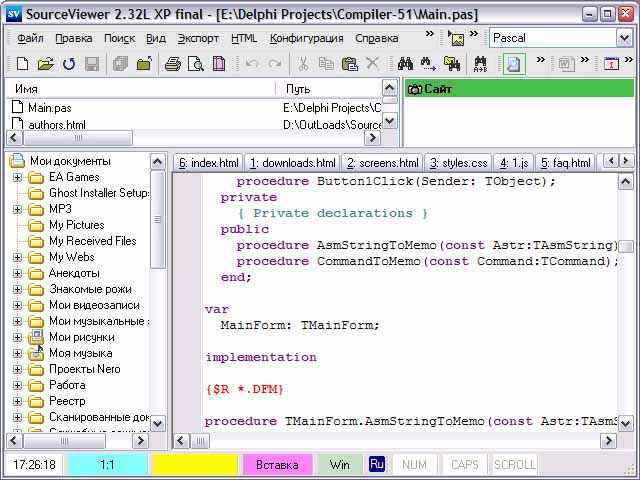
Task: Click the Undo arrow icon
Action: tap(251, 64)
